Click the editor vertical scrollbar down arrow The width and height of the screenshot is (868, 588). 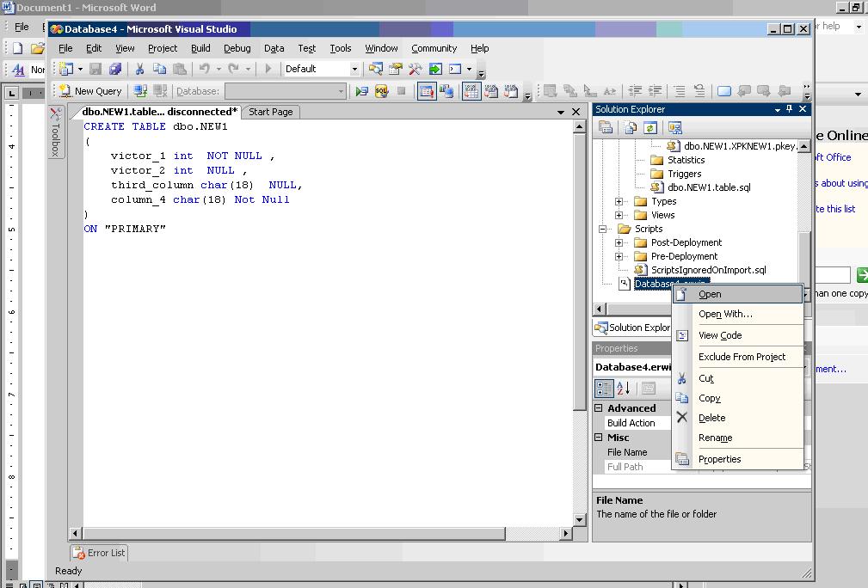[579, 519]
